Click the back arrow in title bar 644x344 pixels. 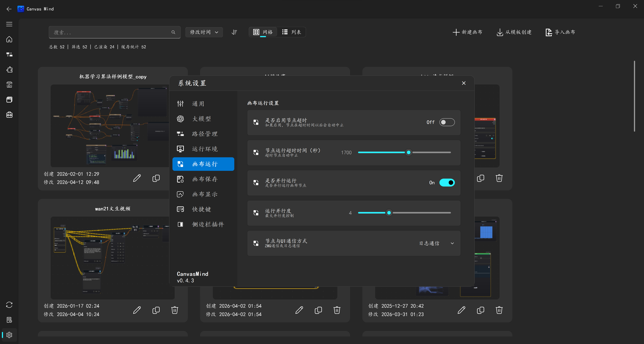pyautogui.click(x=9, y=9)
